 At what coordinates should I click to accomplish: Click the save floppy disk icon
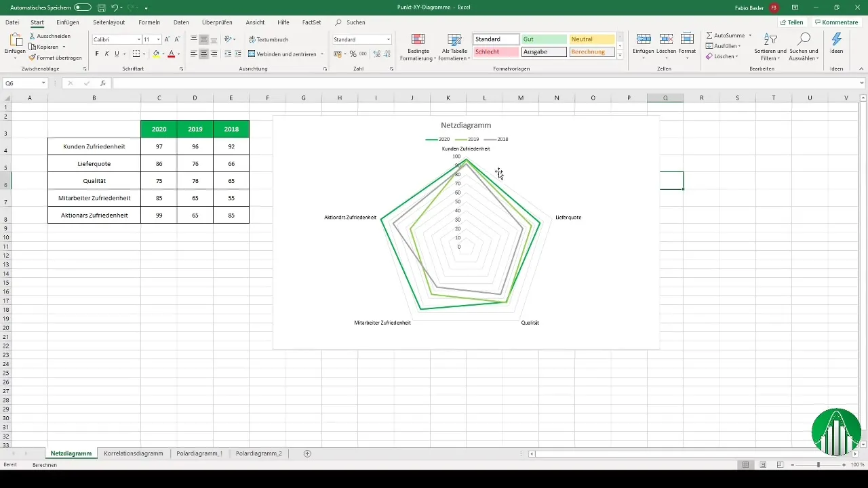(x=101, y=7)
